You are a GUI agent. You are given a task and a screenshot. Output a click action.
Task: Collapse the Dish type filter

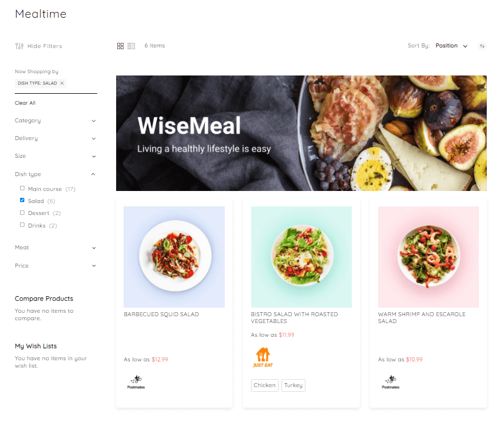tap(55, 174)
